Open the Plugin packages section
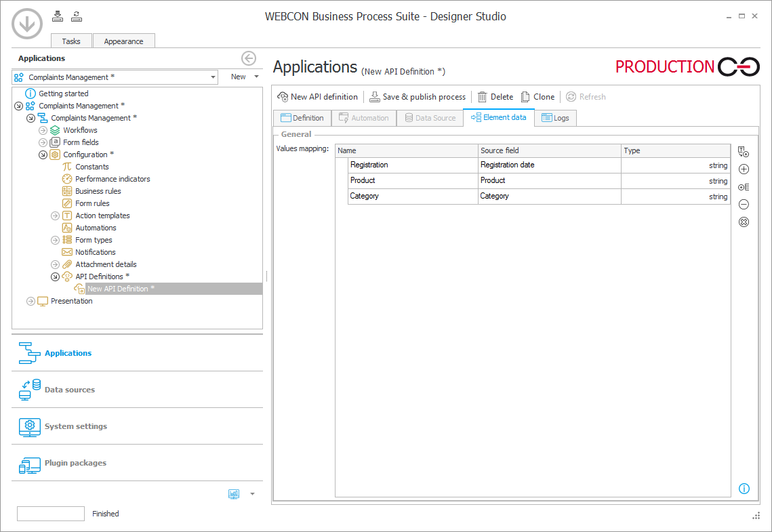This screenshot has width=772, height=532. pos(137,463)
